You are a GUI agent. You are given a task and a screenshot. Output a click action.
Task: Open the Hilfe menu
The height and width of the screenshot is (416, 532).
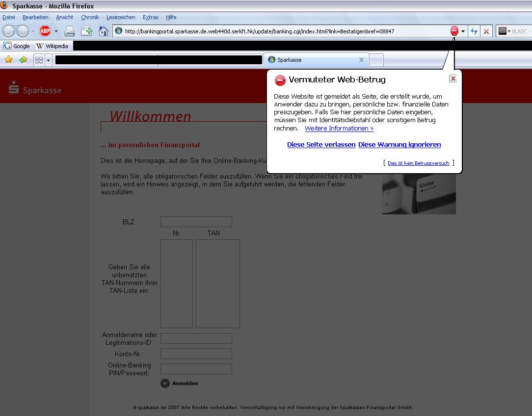coord(171,17)
